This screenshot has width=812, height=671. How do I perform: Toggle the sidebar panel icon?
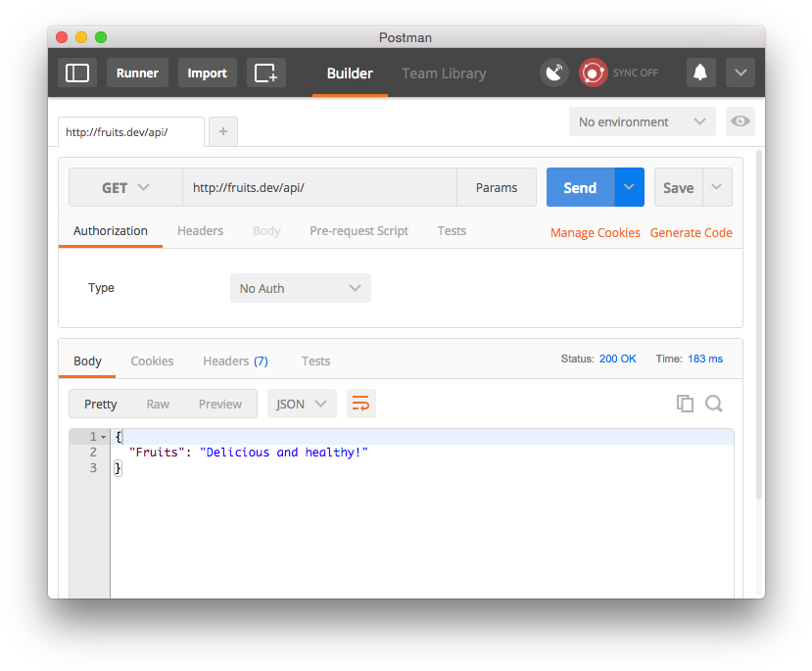pyautogui.click(x=77, y=73)
